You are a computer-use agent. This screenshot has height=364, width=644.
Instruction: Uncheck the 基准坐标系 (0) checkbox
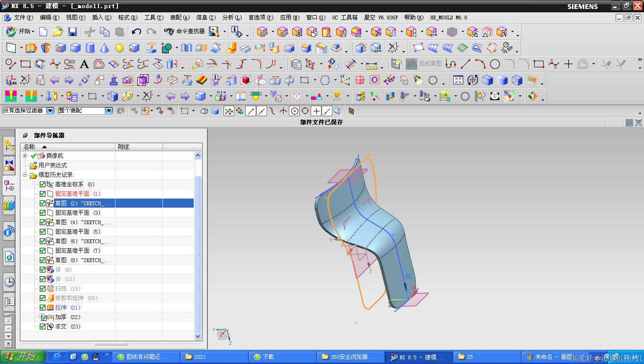click(43, 184)
